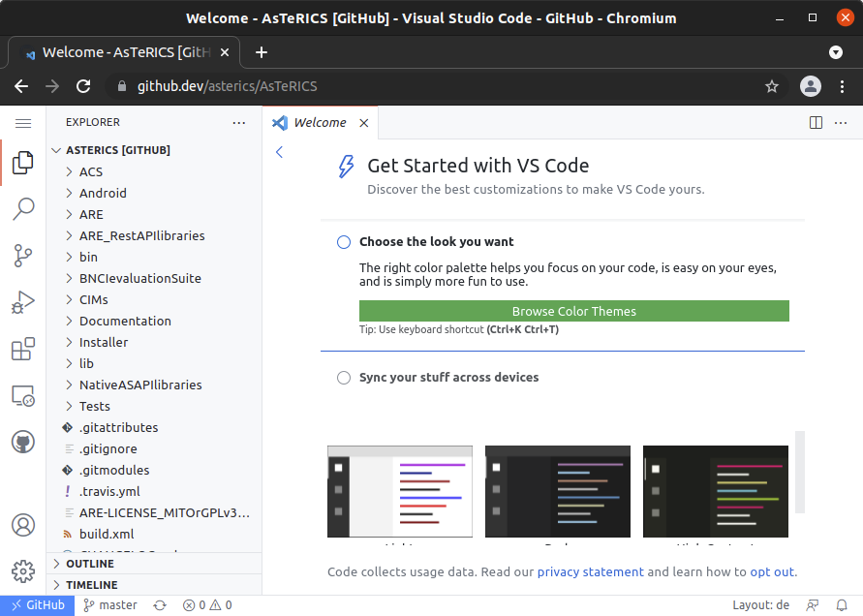The image size is (863, 616).
Task: Expand the bin folder
Action: 154,257
